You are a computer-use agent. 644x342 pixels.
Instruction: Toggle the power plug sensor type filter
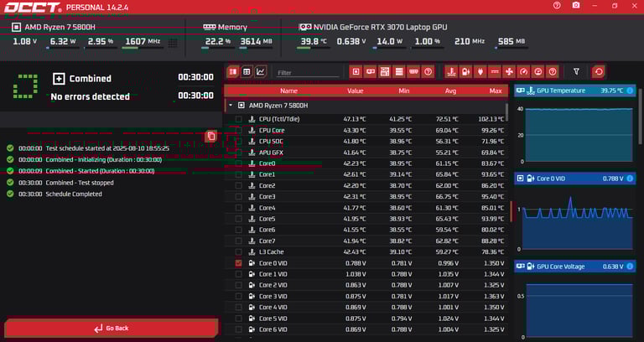point(480,72)
